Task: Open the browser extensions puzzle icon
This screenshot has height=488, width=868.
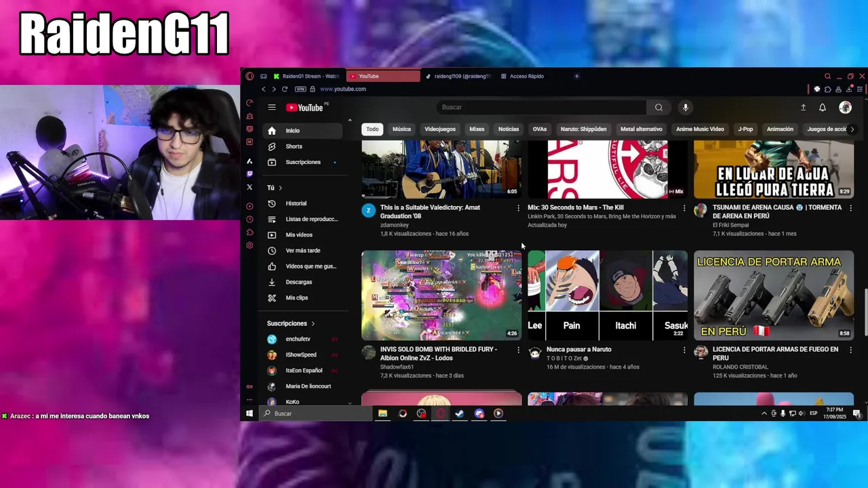Action: point(827,89)
